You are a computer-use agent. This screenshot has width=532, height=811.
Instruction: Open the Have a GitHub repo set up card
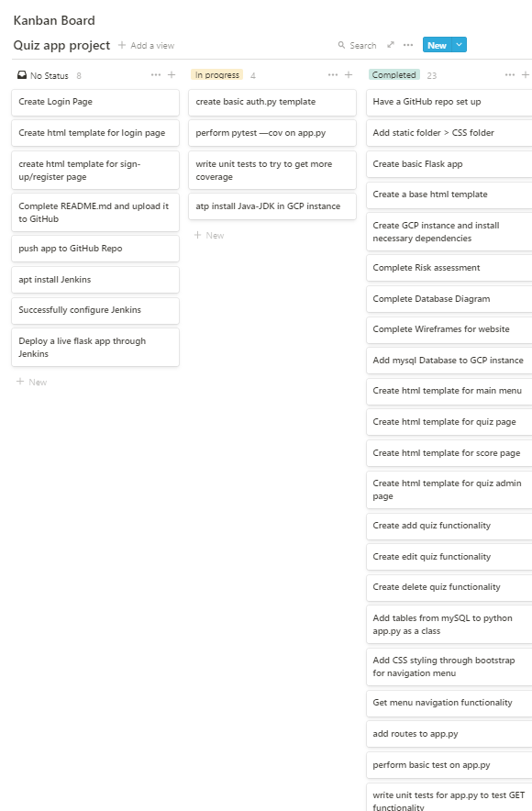pyautogui.click(x=448, y=103)
